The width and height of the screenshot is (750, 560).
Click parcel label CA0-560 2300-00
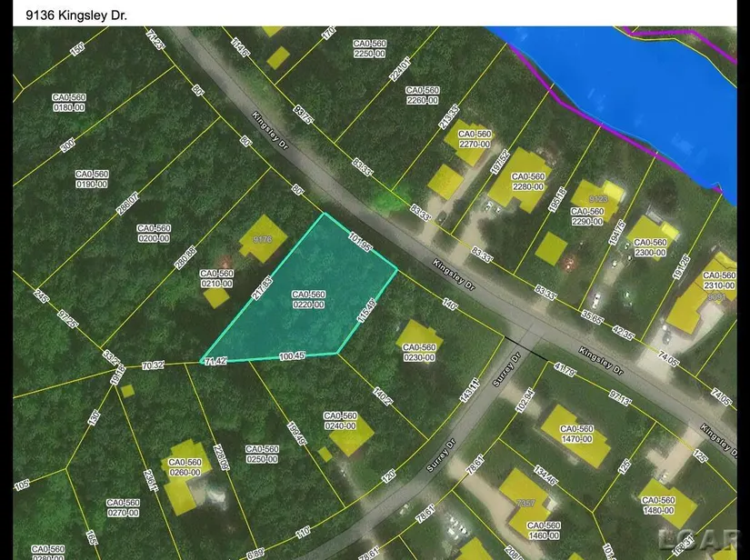point(650,248)
